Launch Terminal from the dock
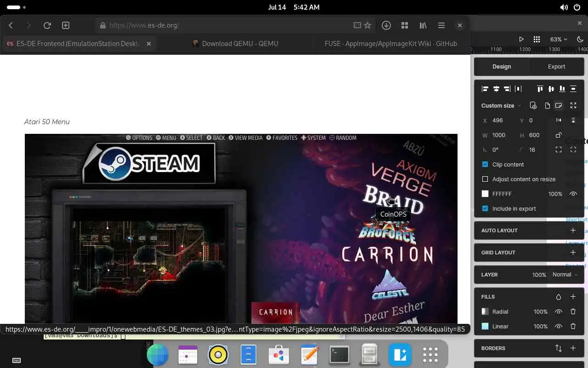This screenshot has width=588, height=368. (x=339, y=355)
